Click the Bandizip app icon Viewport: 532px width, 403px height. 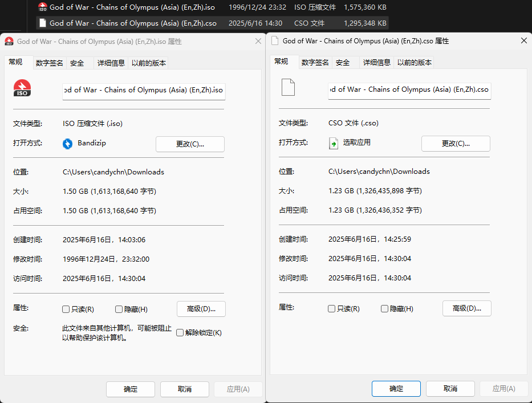(x=67, y=144)
